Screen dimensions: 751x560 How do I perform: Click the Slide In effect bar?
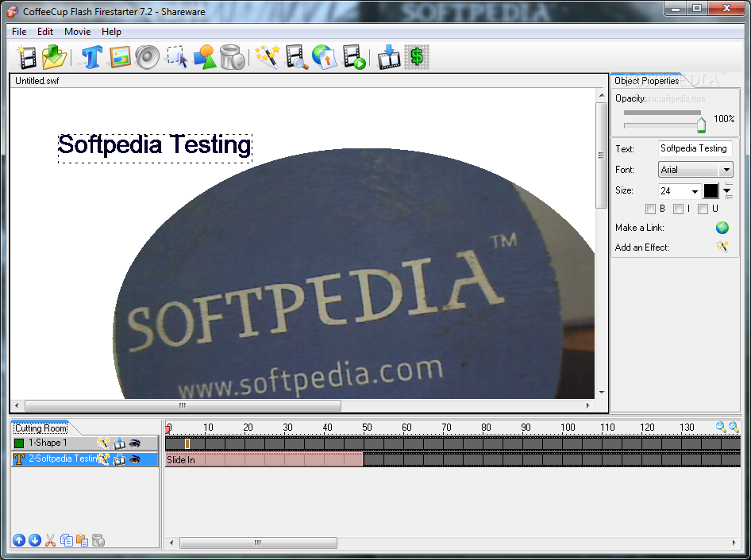click(x=264, y=459)
